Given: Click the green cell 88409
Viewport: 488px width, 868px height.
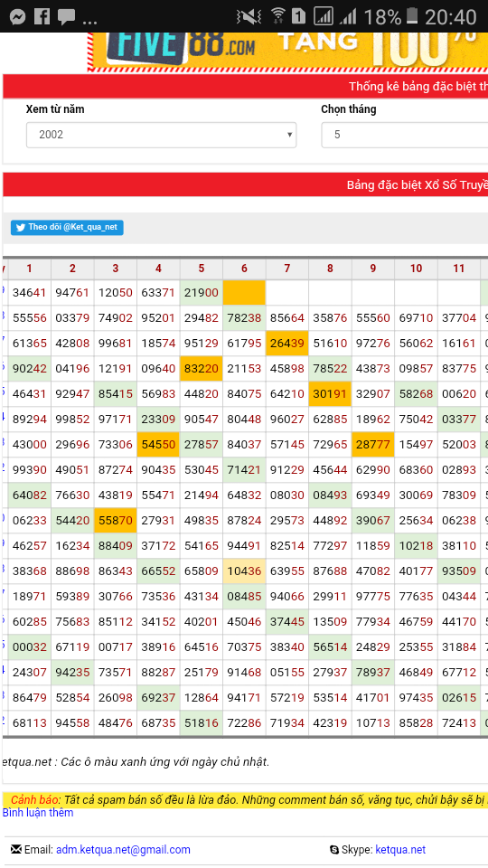Looking at the screenshot, I should point(116,546).
